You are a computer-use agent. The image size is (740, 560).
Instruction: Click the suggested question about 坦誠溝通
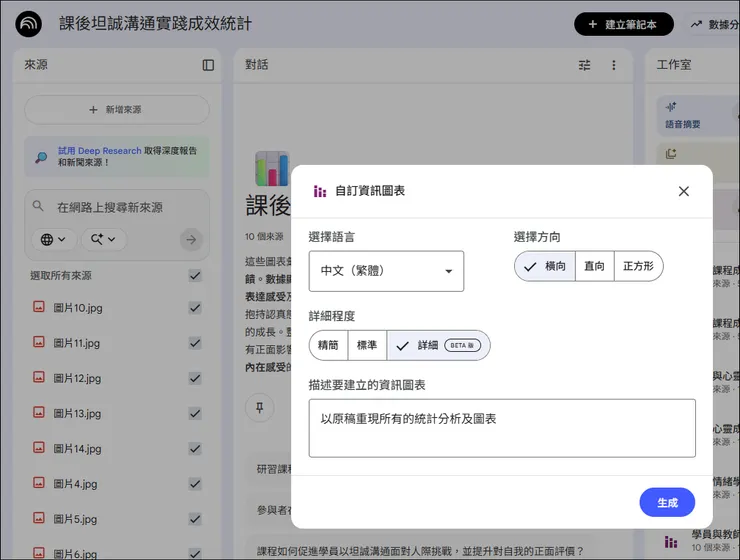pyautogui.click(x=420, y=551)
